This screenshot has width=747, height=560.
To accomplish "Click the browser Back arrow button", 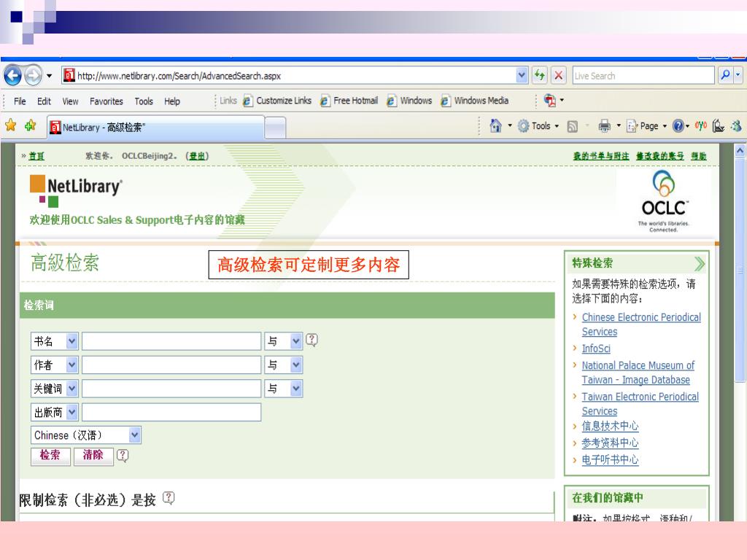I will pos(13,76).
